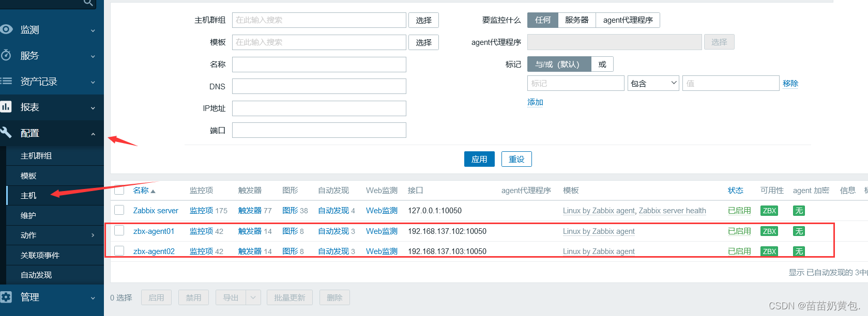Click ZBX availability badge for Zabbix server
Image resolution: width=868 pixels, height=316 pixels.
769,211
